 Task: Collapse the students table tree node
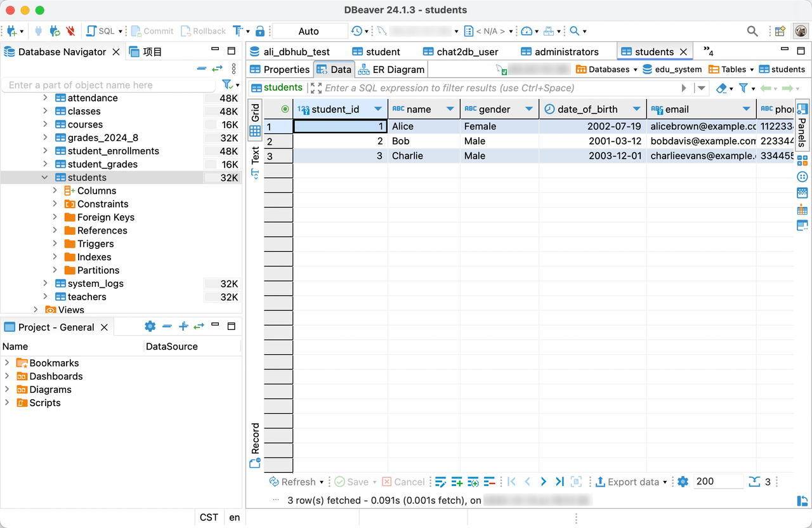[45, 178]
